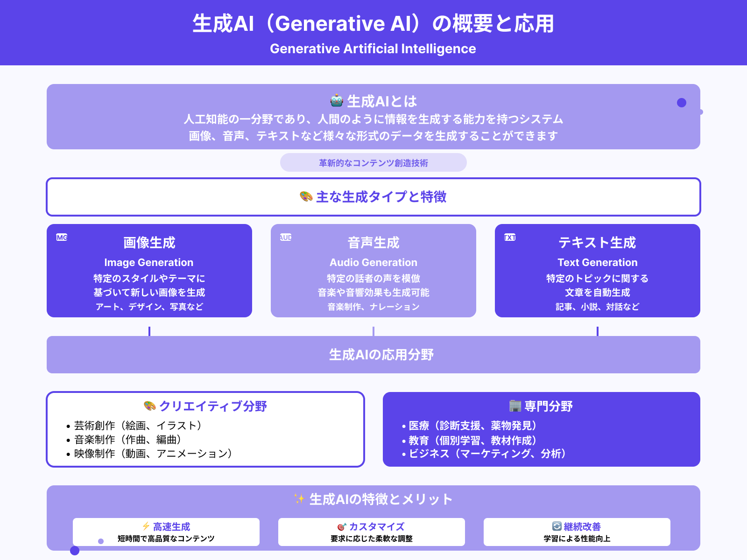Toggle the purple dot in 生成AIとは card corner

681,102
